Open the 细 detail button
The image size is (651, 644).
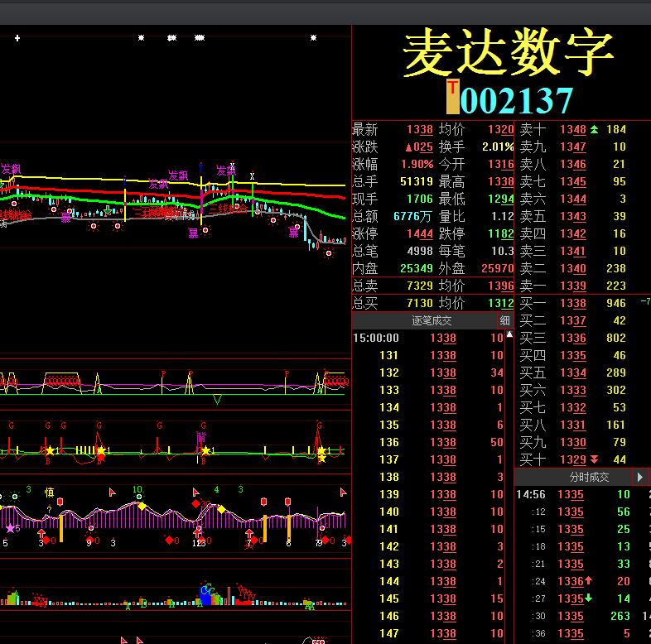tap(504, 320)
